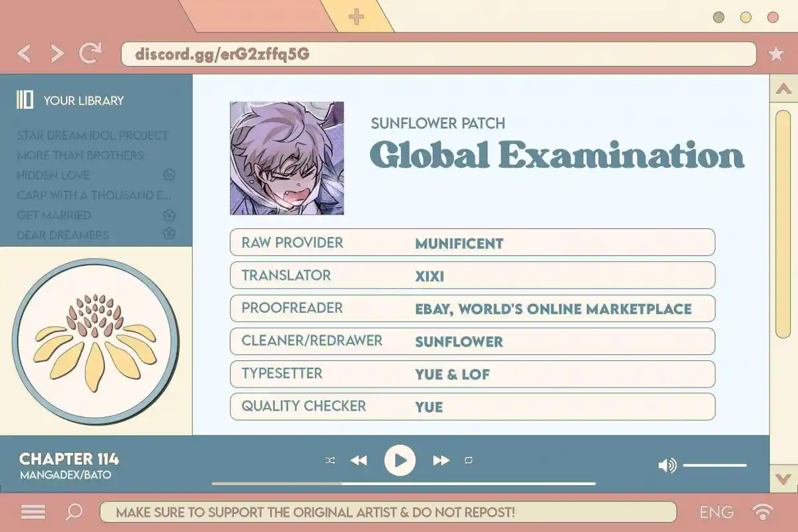
Task: Click the Wi-Fi signal icon
Action: [x=763, y=512]
